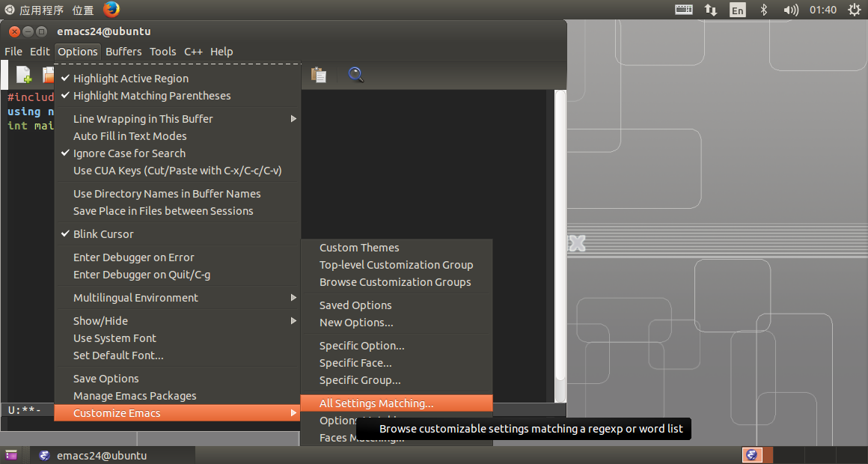Viewport: 868px width, 464px height.
Task: Open the Help menu
Action: [x=221, y=52]
